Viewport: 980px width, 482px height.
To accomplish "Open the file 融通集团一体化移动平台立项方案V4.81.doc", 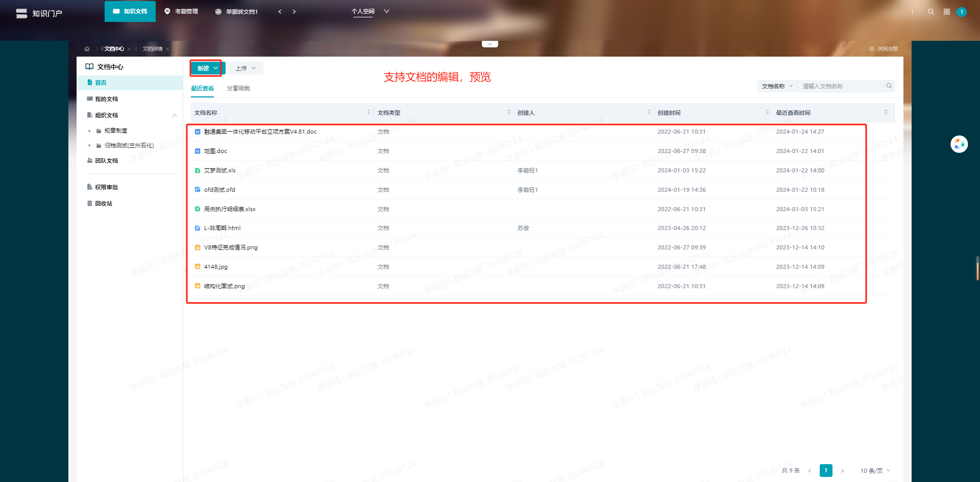I will click(x=260, y=132).
